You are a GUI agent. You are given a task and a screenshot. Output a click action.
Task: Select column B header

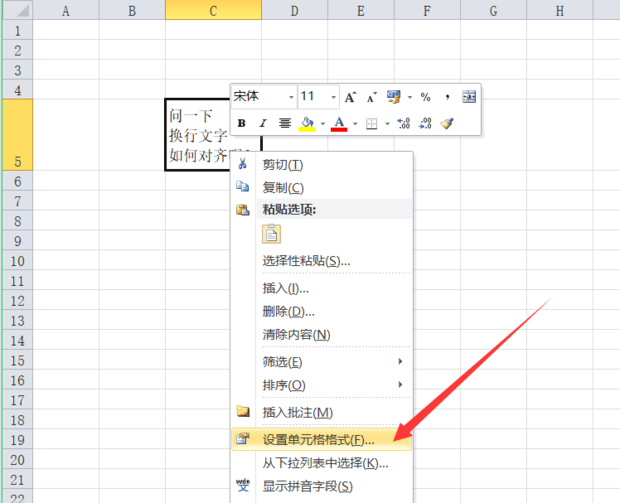pyautogui.click(x=132, y=10)
